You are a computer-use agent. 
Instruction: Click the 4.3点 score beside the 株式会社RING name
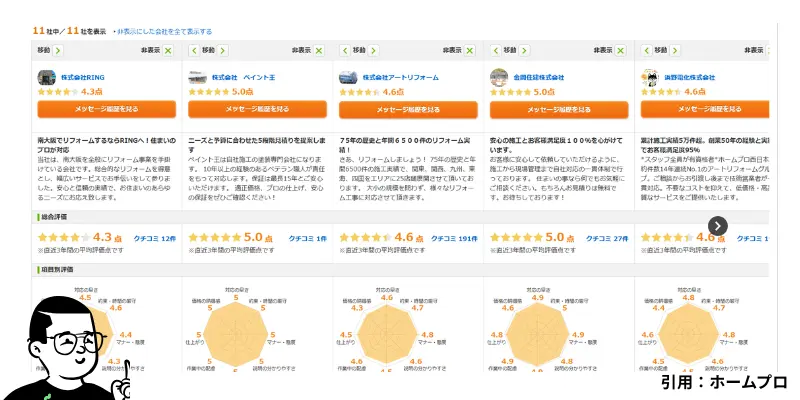[x=92, y=92]
